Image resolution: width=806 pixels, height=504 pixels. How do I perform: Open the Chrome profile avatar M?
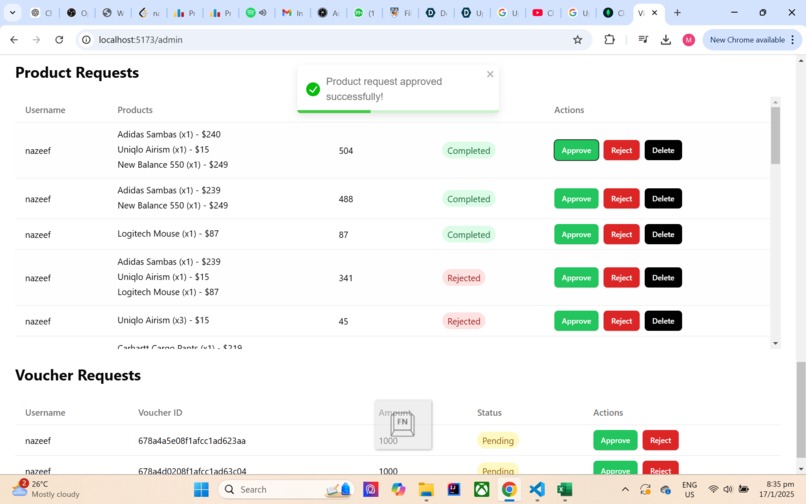[x=689, y=40]
